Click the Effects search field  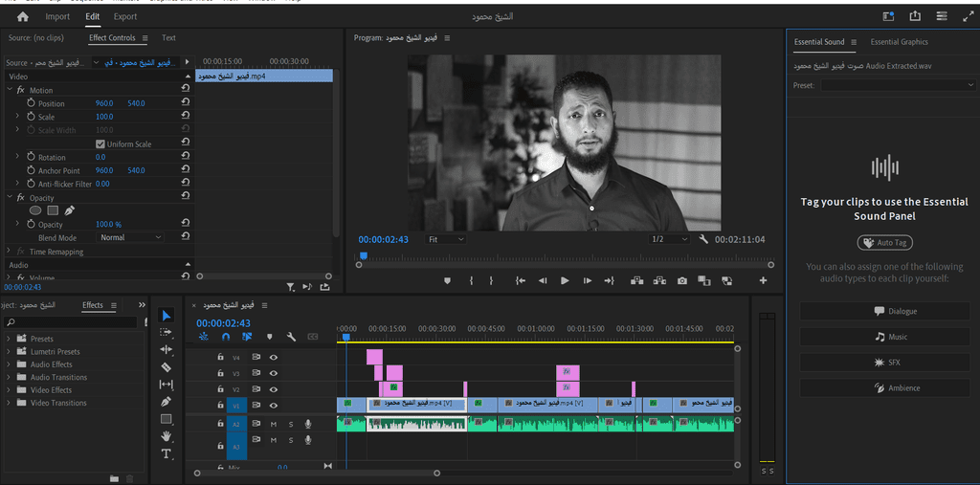(70, 322)
